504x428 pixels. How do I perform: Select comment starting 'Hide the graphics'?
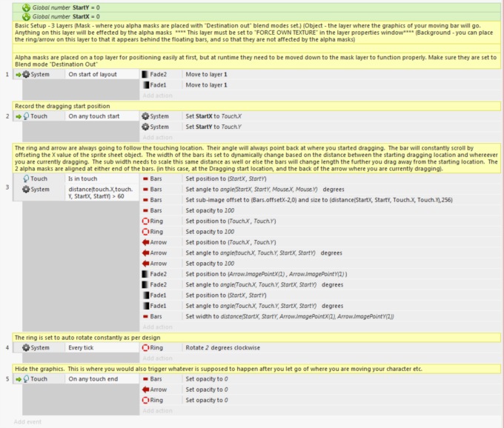coord(256,370)
